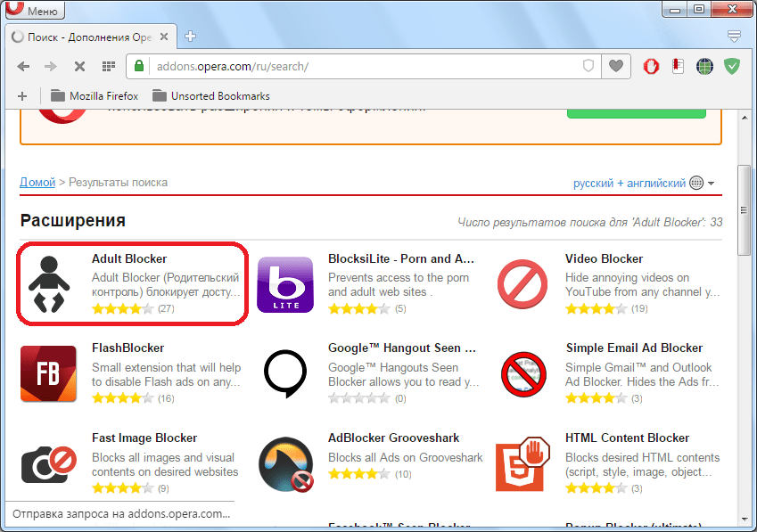Image resolution: width=757 pixels, height=532 pixels.
Task: Select the Поиск - Дополнения Opera tab
Action: click(x=91, y=37)
